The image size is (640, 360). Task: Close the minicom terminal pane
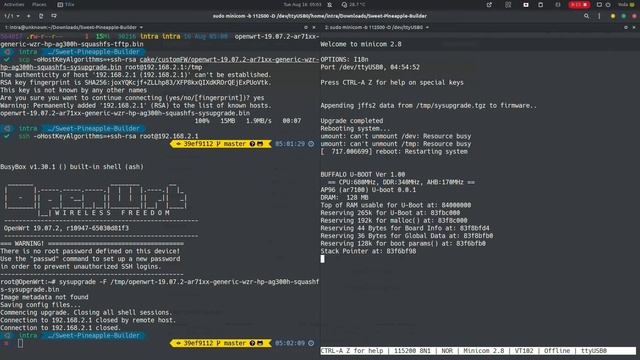point(634,27)
